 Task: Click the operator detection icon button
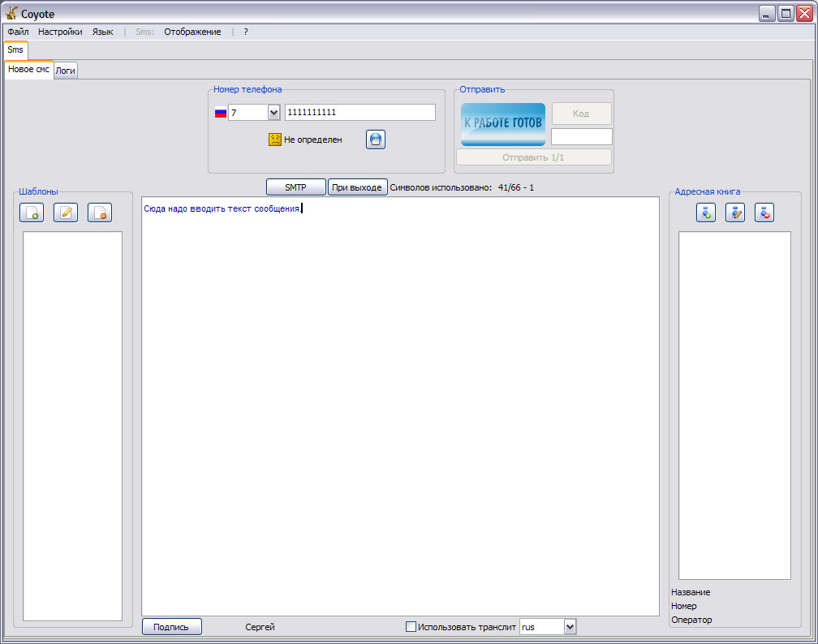tap(376, 140)
